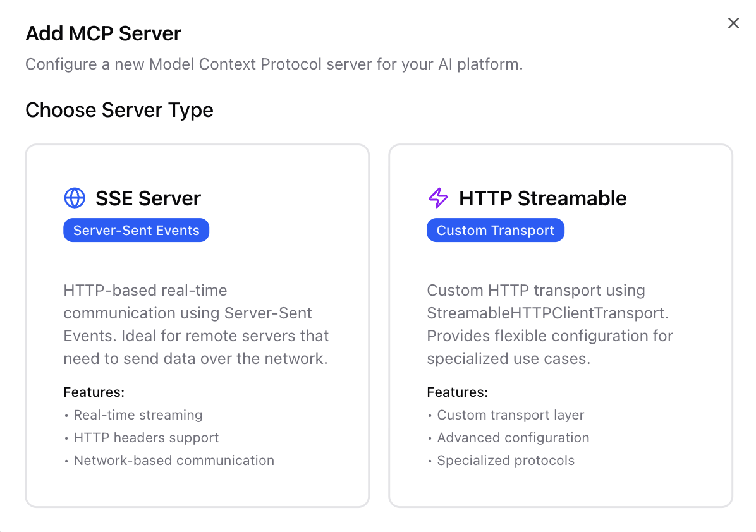Click the purple lightning bolt icon
Image resolution: width=756 pixels, height=532 pixels.
437,198
